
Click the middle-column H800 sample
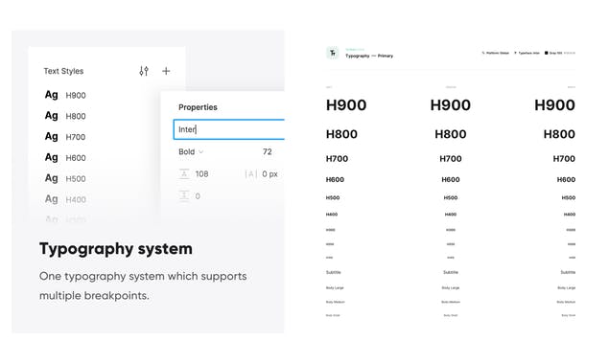point(451,134)
